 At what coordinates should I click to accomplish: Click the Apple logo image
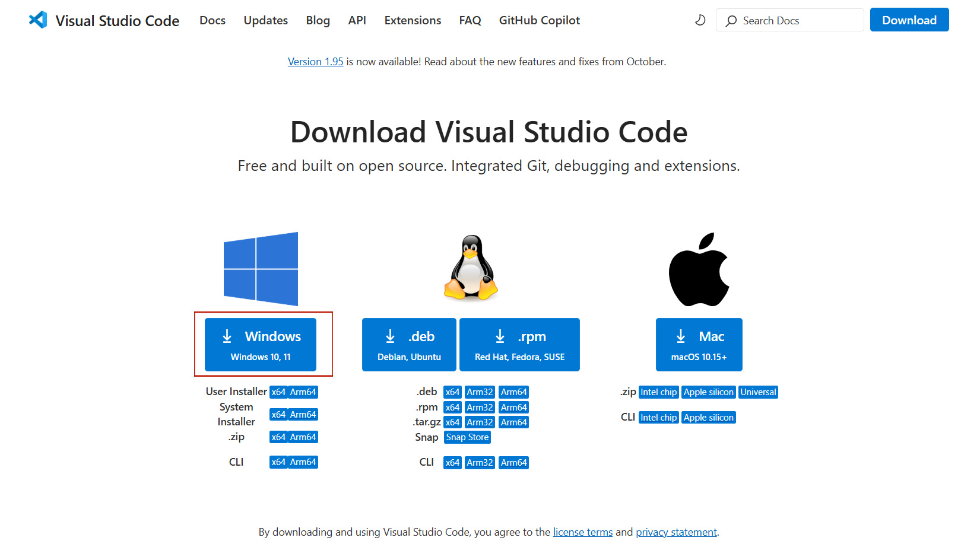[699, 269]
